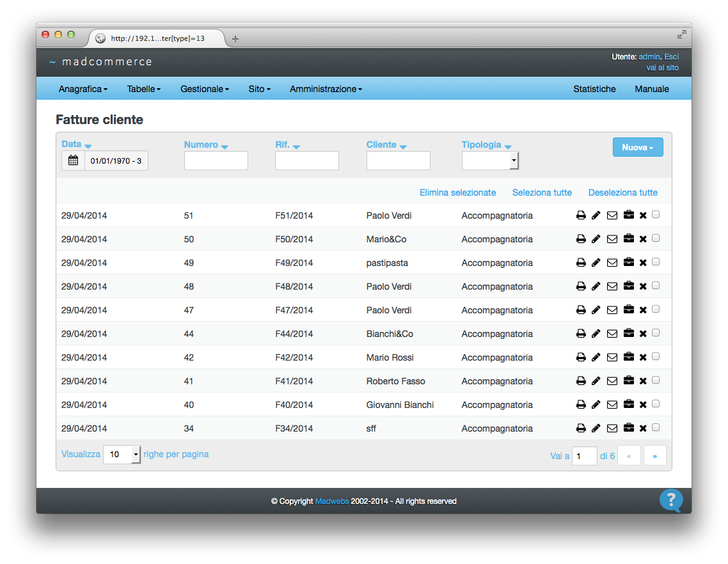Click the 'Vai a' page number field
Viewport: 728px width, 564px height.
coord(585,456)
